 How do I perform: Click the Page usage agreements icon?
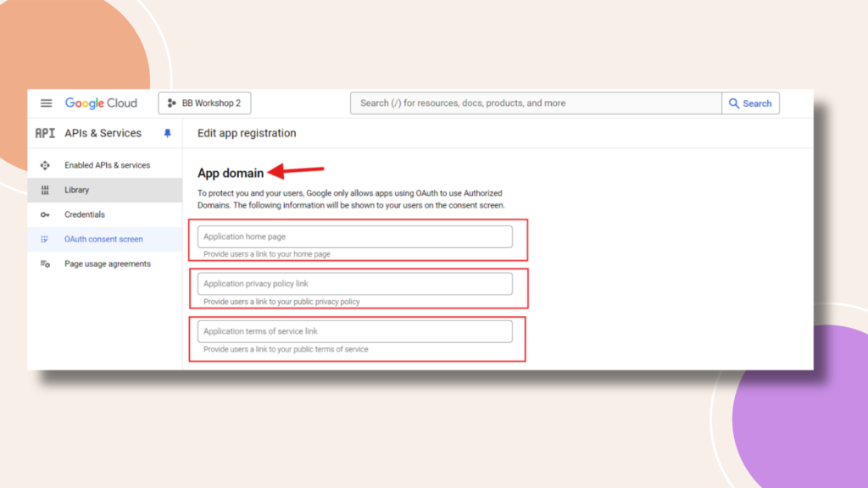pyautogui.click(x=45, y=264)
